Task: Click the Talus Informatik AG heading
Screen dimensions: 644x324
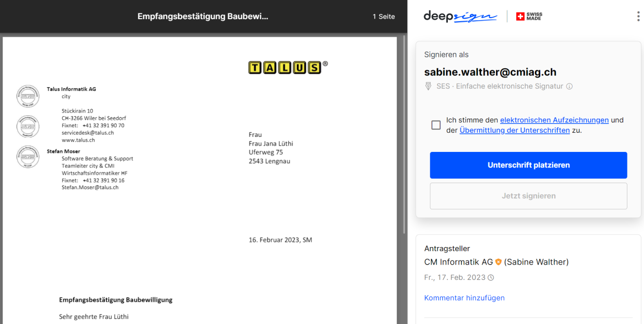Action: pyautogui.click(x=71, y=89)
